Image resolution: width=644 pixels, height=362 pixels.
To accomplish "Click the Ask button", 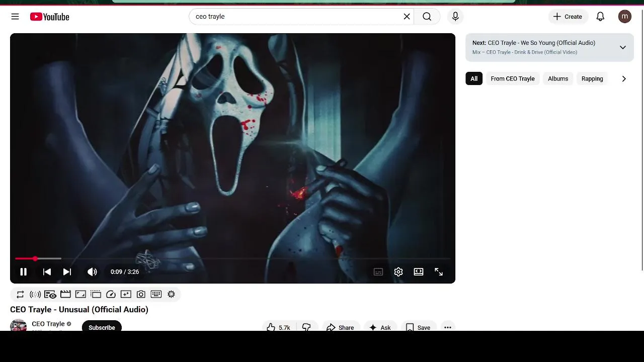I will pos(380,327).
